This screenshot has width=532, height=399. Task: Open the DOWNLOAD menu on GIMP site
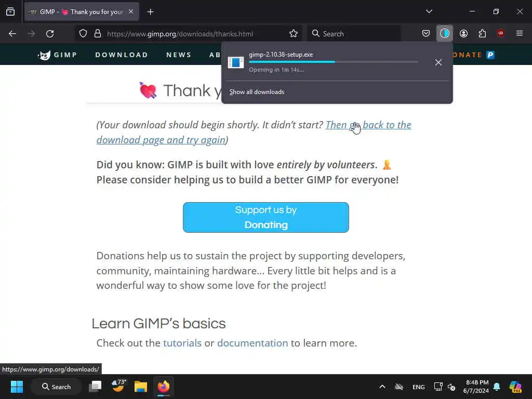point(122,55)
